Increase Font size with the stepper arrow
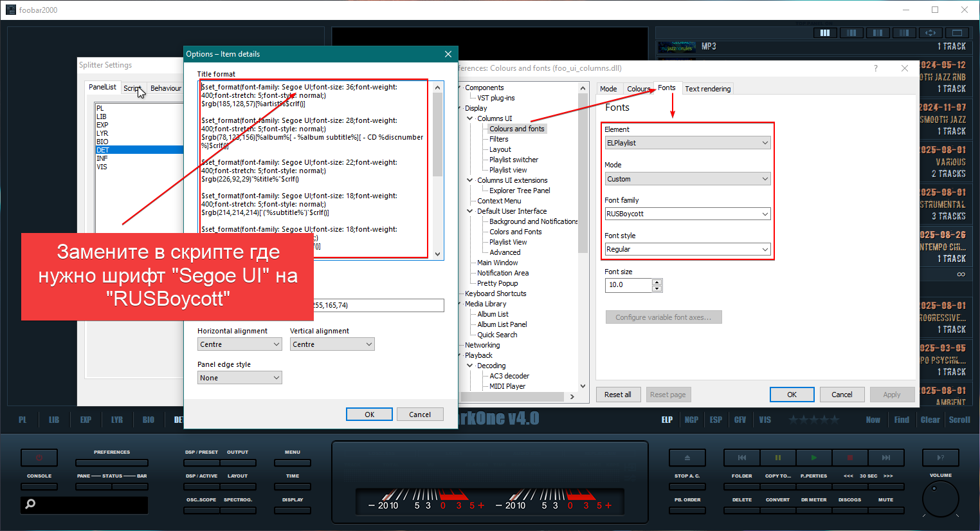Image resolution: width=980 pixels, height=531 pixels. [x=657, y=282]
